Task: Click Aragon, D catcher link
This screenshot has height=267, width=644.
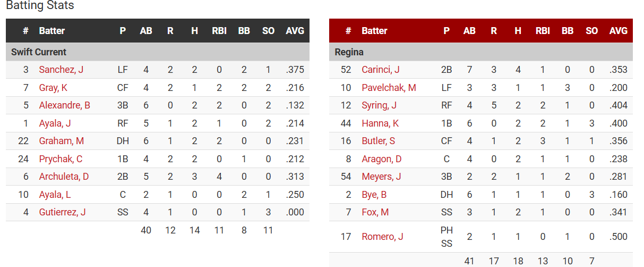Action: click(x=381, y=159)
